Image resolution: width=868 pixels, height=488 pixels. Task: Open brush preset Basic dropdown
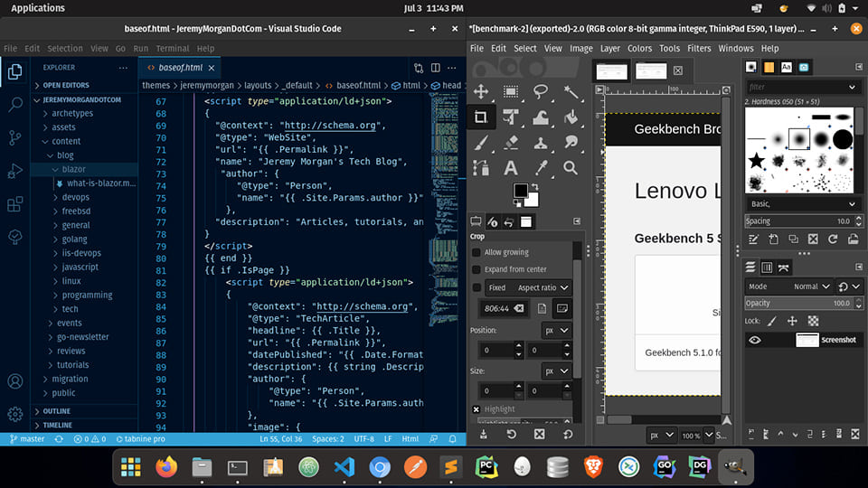(802, 204)
